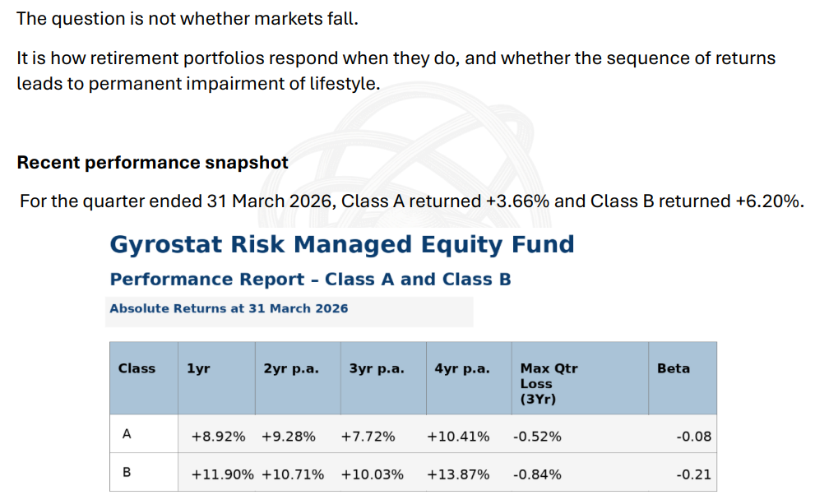Select the "Beta" column header
Viewport: 815px width, 504px height.
[673, 369]
